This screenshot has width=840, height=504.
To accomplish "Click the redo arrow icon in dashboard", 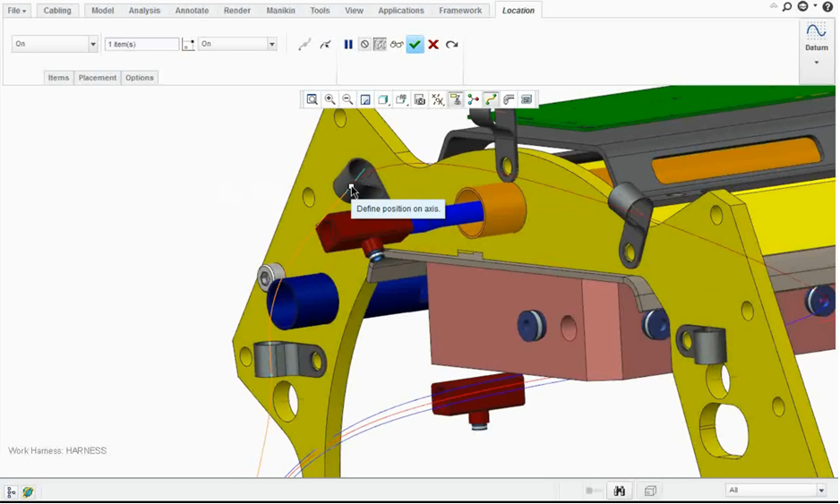I will point(451,45).
